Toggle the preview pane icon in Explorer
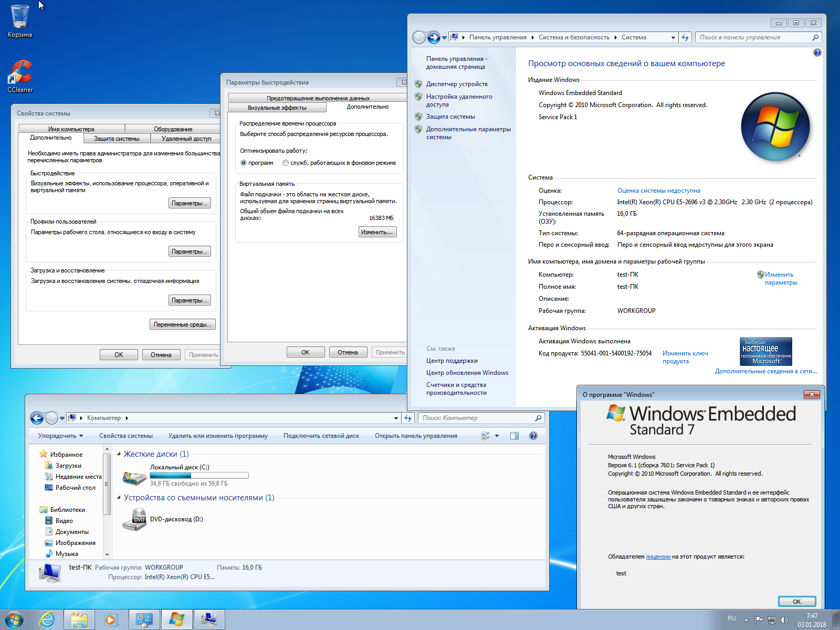The width and height of the screenshot is (840, 630). [514, 436]
